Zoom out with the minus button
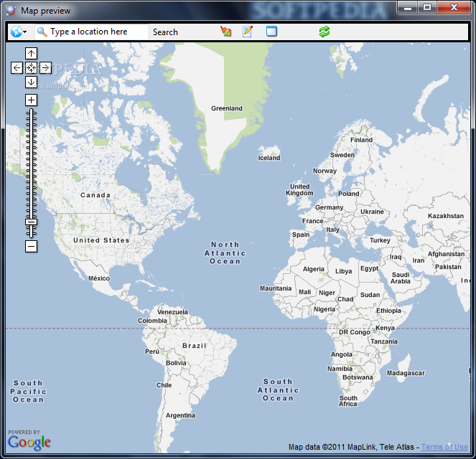This screenshot has width=476, height=459. (31, 246)
